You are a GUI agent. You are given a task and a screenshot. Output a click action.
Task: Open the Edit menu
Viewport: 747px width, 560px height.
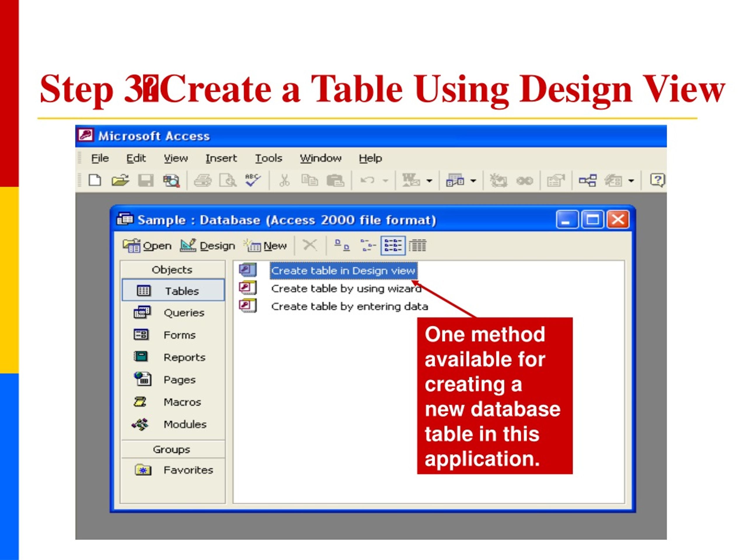[x=136, y=158]
